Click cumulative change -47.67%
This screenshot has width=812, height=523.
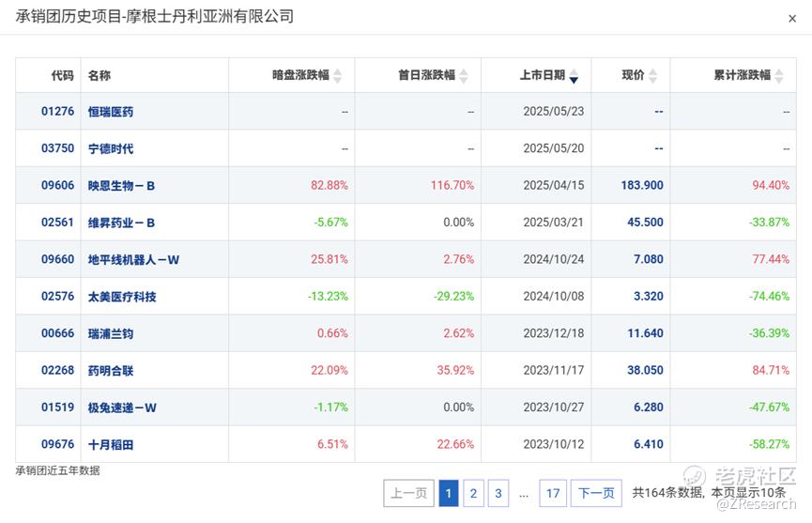(x=769, y=408)
